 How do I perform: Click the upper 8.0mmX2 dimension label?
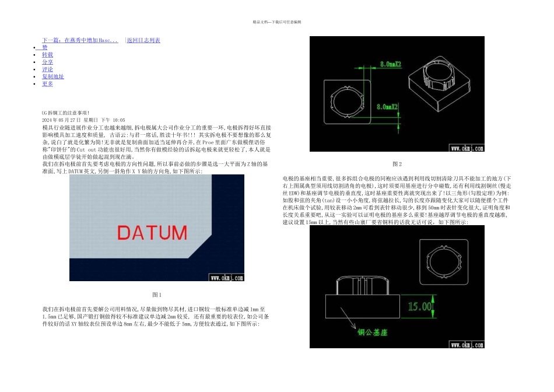tap(391, 64)
